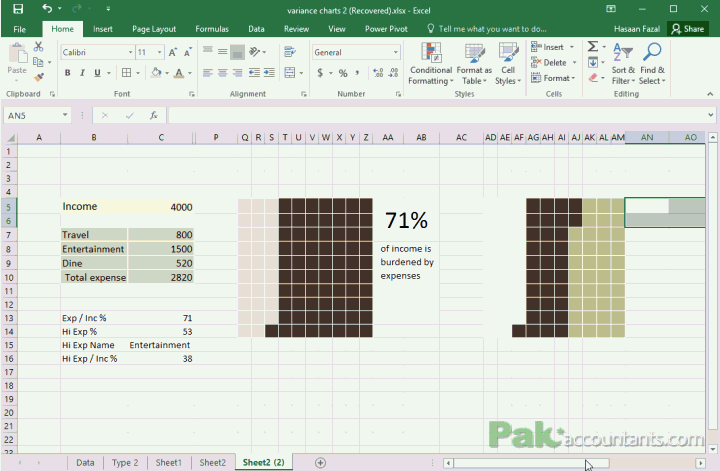720x471 pixels.
Task: Collapse the ribbon with chevron arrow
Action: coord(710,94)
